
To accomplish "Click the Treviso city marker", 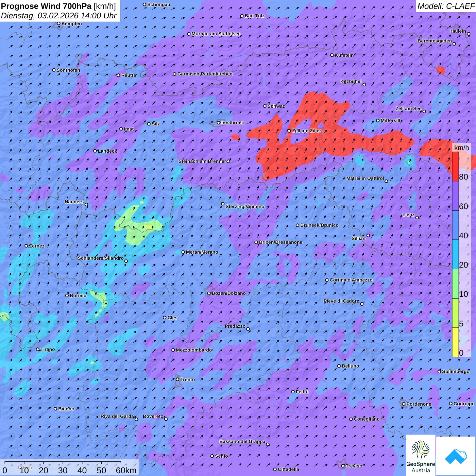I will [343, 466].
